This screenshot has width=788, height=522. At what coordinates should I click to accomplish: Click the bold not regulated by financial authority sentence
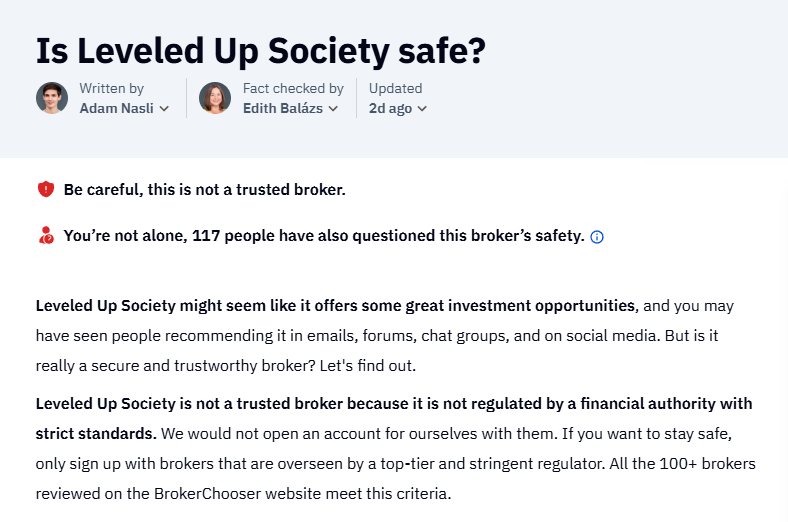(394, 418)
